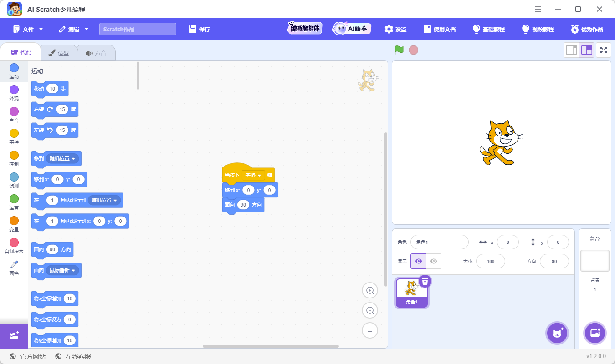
Task: Switch to the 造型 costumes tab
Action: 58,53
